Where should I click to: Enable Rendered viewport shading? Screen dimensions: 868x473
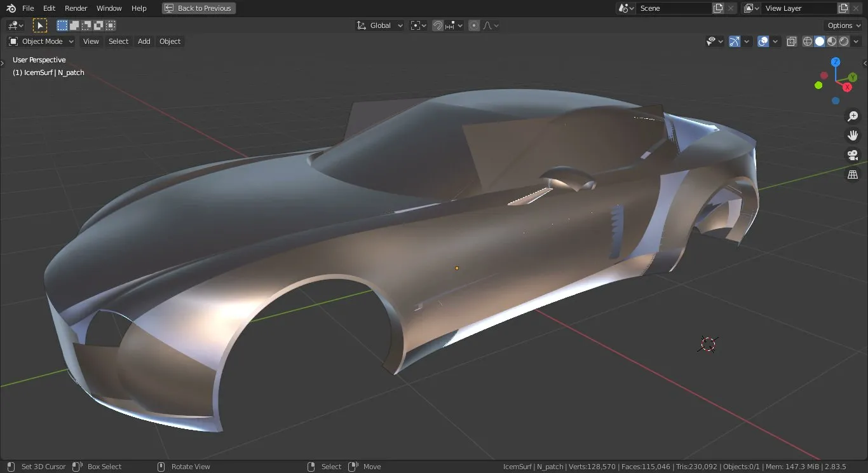843,41
